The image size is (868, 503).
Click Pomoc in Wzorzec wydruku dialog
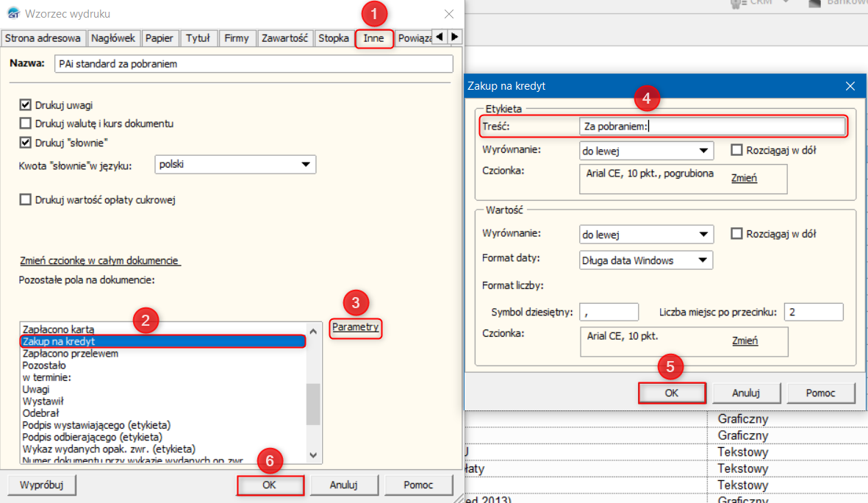[418, 485]
